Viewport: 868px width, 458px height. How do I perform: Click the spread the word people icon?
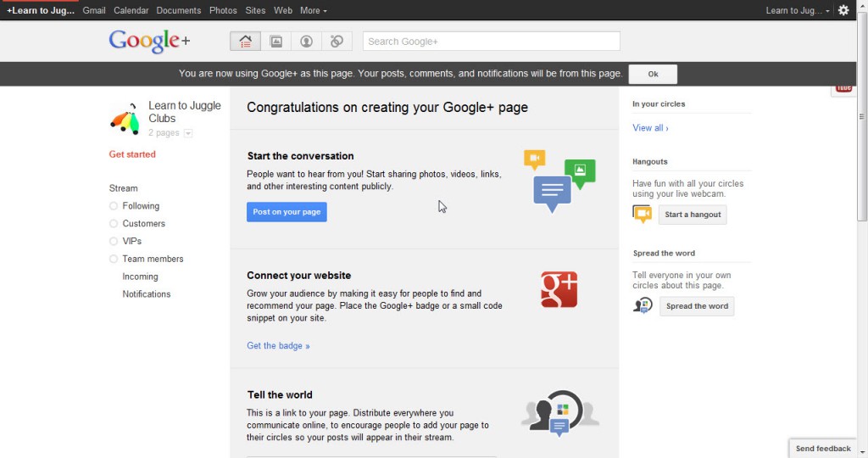pyautogui.click(x=643, y=305)
